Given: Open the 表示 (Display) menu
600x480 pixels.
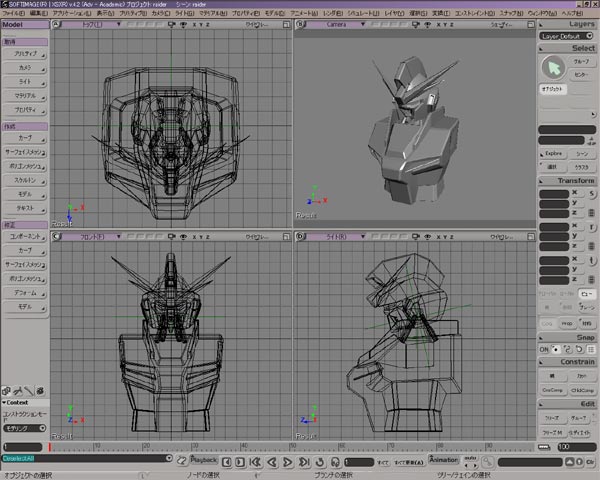Looking at the screenshot, I should coord(105,13).
